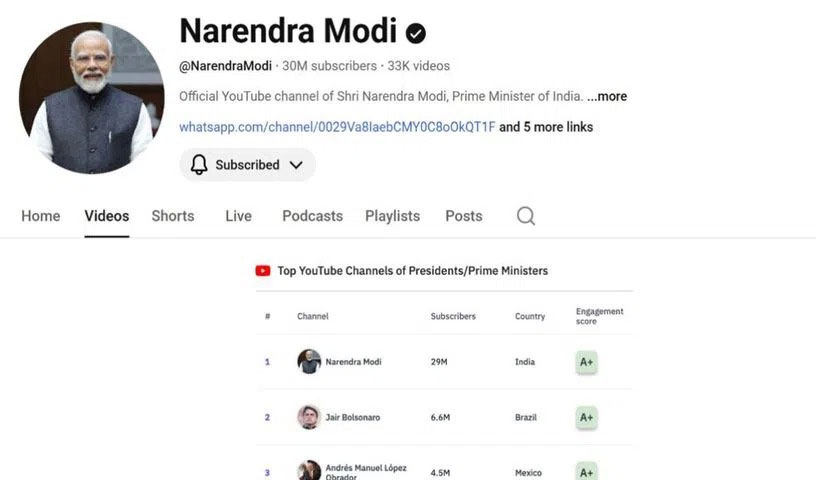Image resolution: width=816 pixels, height=480 pixels.
Task: Click Narendra Modi's small avatar in table row
Action: pos(309,361)
